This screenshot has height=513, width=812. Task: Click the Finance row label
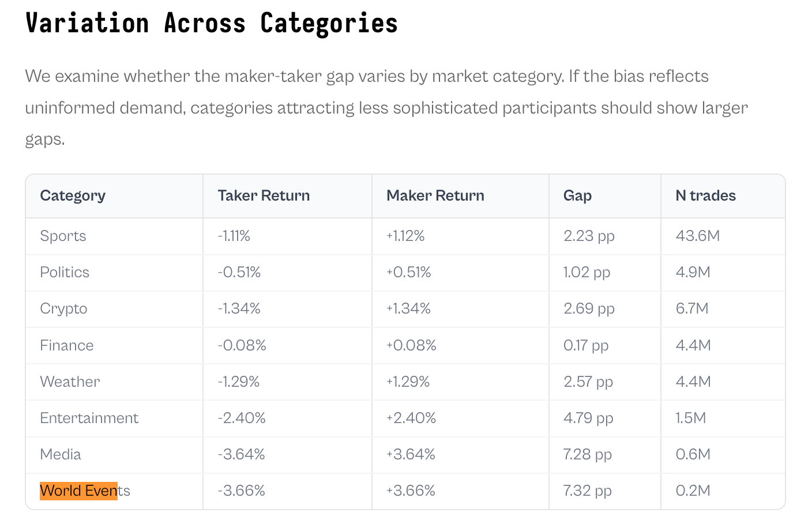tap(67, 346)
